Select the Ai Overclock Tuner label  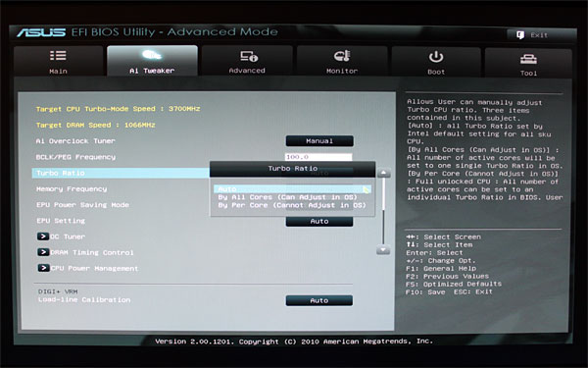(75, 140)
